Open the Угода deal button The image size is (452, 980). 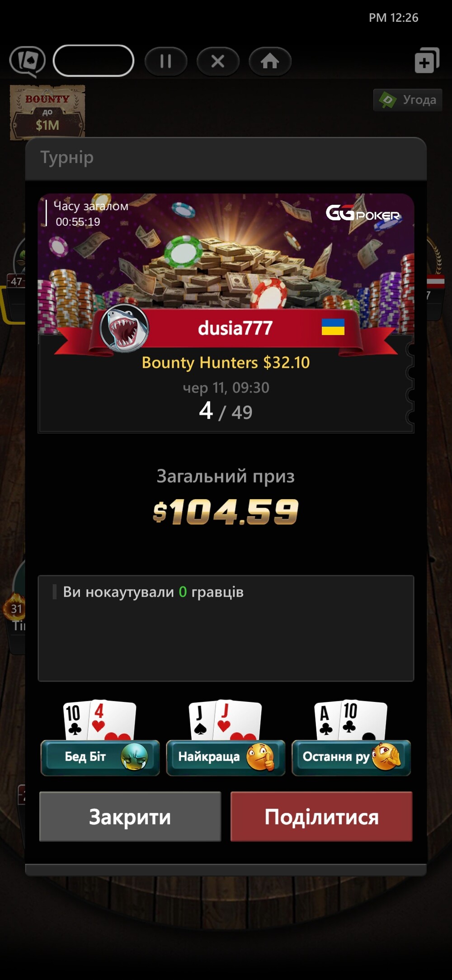408,100
